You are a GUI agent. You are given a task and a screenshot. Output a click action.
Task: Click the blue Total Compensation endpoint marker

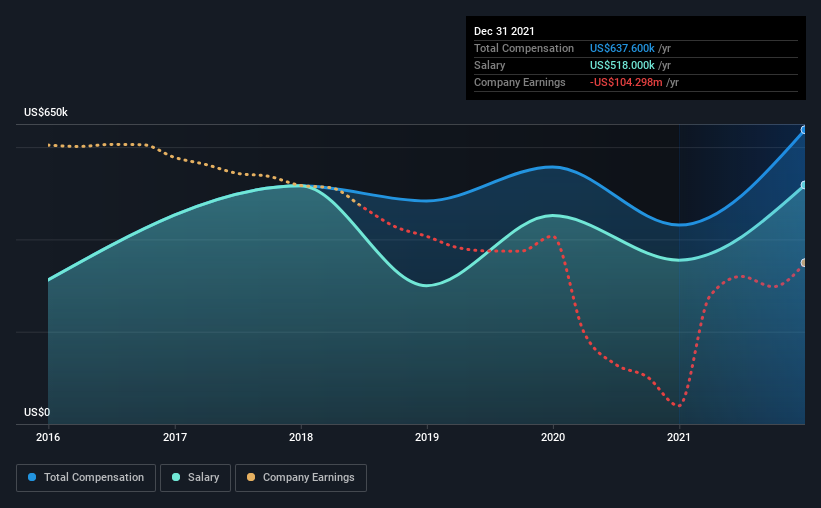[804, 130]
